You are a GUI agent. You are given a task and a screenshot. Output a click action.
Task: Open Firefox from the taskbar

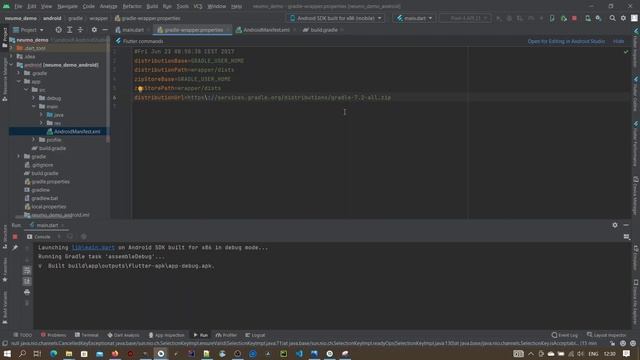[115, 353]
